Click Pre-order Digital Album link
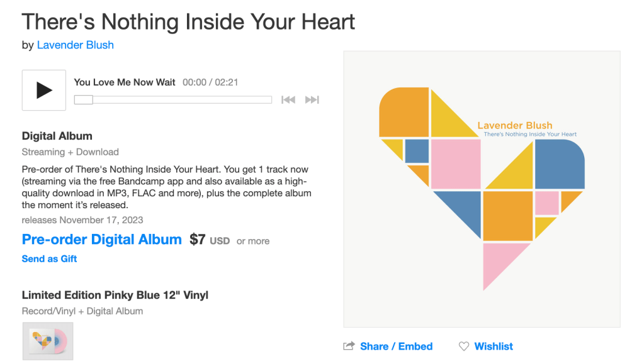This screenshot has height=361, width=644. 101,240
